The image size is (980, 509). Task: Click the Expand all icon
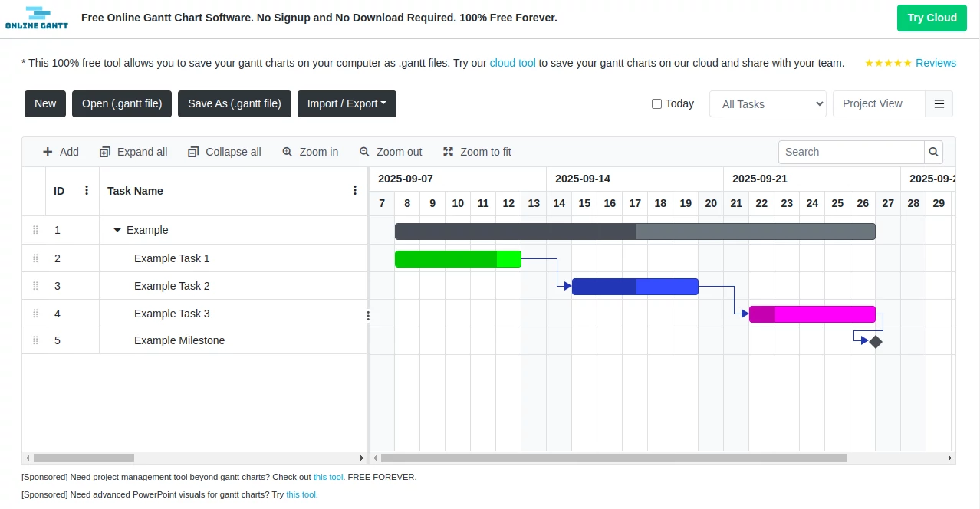click(x=104, y=151)
